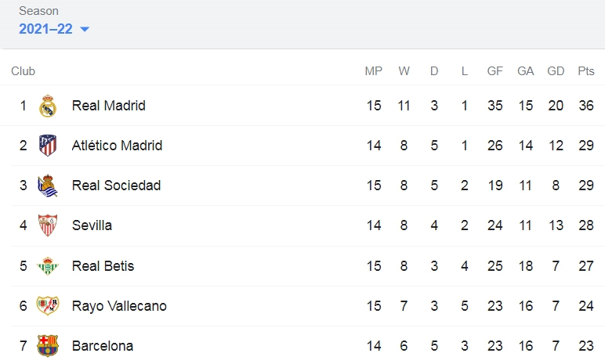Select the Barcelona club crest

pyautogui.click(x=48, y=345)
